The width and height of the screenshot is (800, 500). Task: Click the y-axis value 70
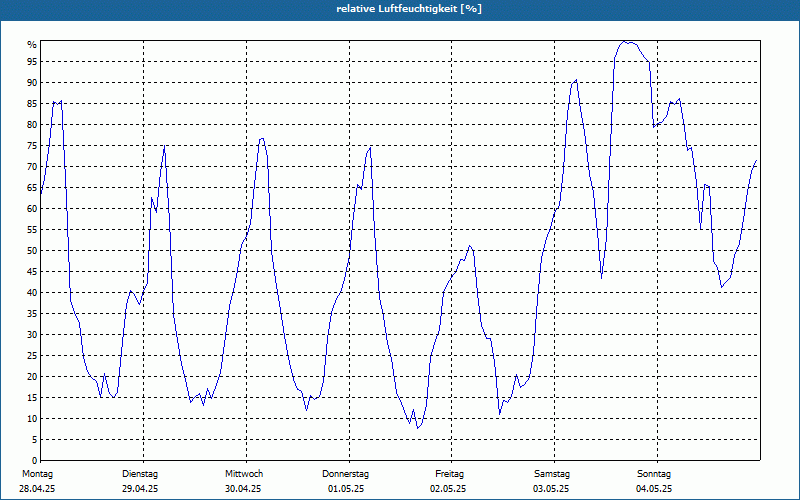coord(32,167)
